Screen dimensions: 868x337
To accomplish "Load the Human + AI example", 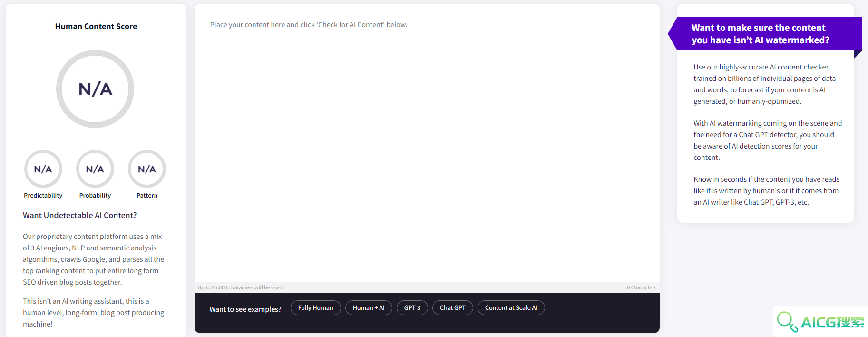I will tap(369, 308).
